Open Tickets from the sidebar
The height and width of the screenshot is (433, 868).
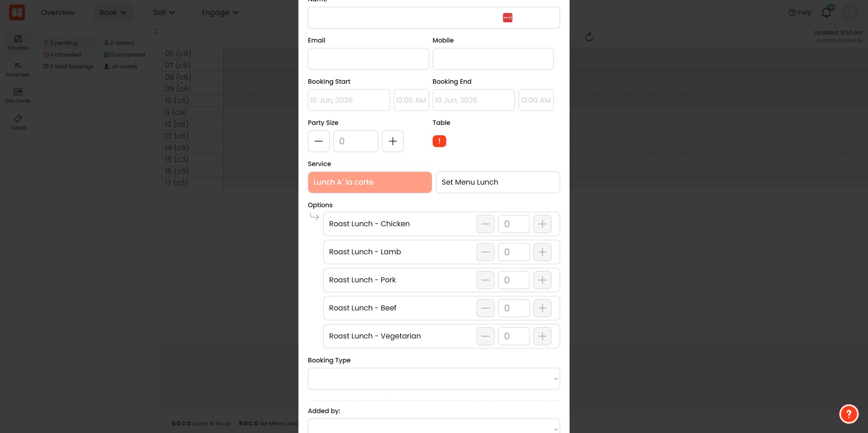click(x=18, y=122)
